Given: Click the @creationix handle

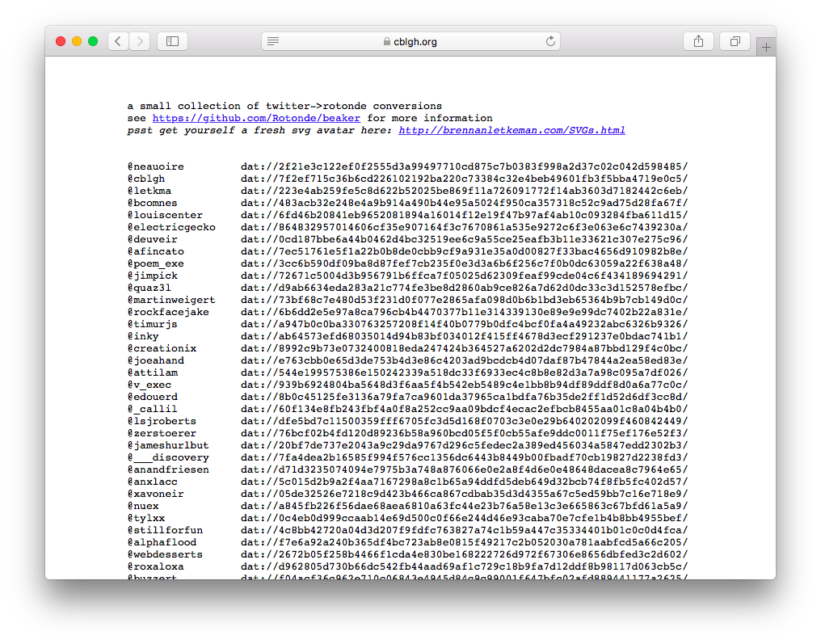Looking at the screenshot, I should pos(162,348).
